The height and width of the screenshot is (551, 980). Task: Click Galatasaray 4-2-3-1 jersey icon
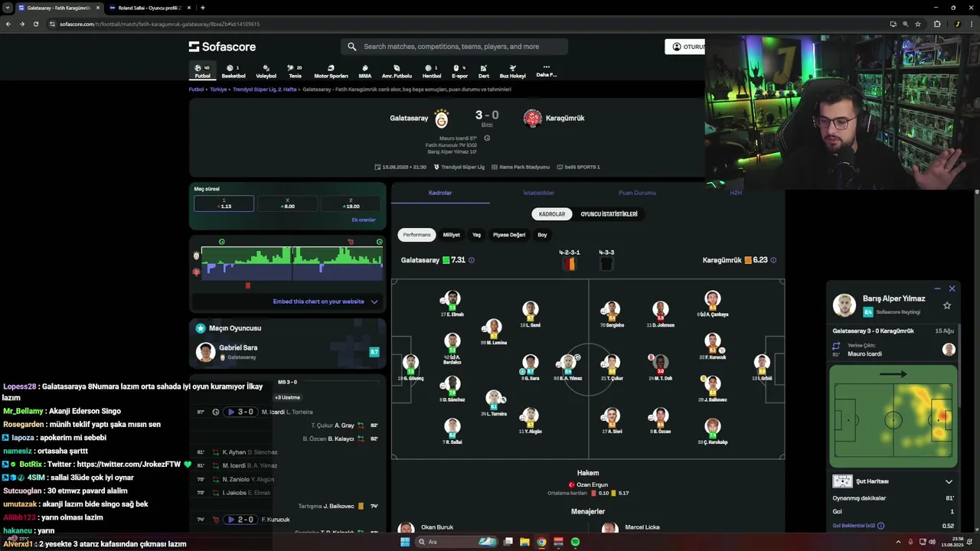pos(569,263)
